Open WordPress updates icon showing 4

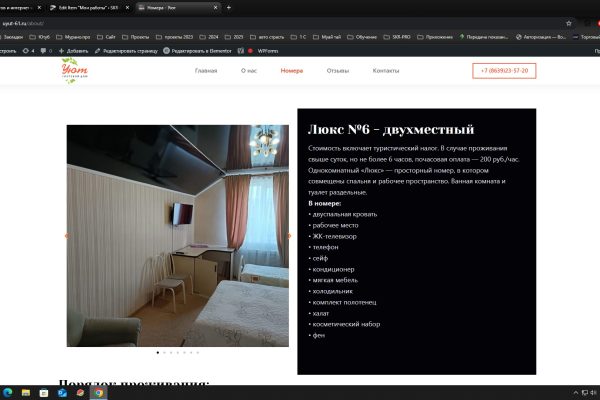28,51
